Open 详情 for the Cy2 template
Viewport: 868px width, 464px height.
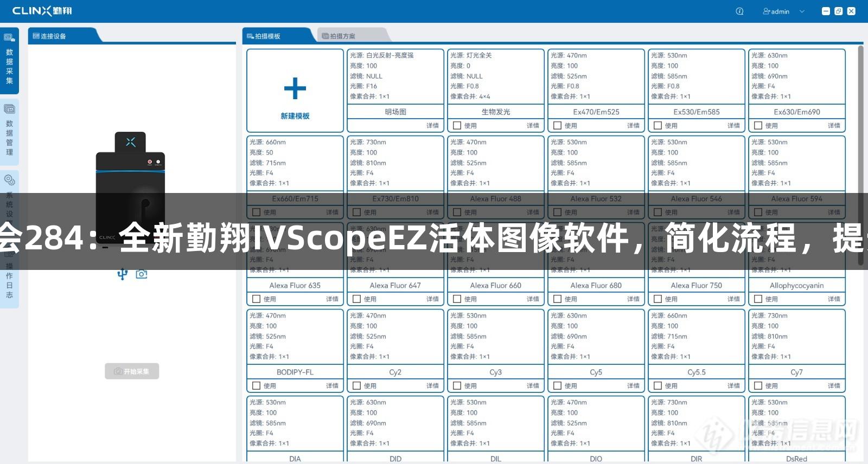[x=432, y=386]
